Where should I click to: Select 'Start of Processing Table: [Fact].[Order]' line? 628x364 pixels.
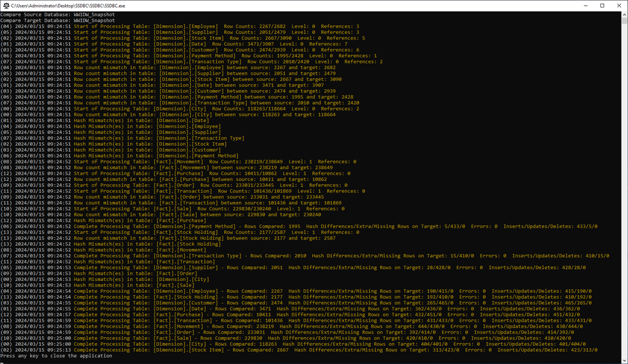(174, 185)
